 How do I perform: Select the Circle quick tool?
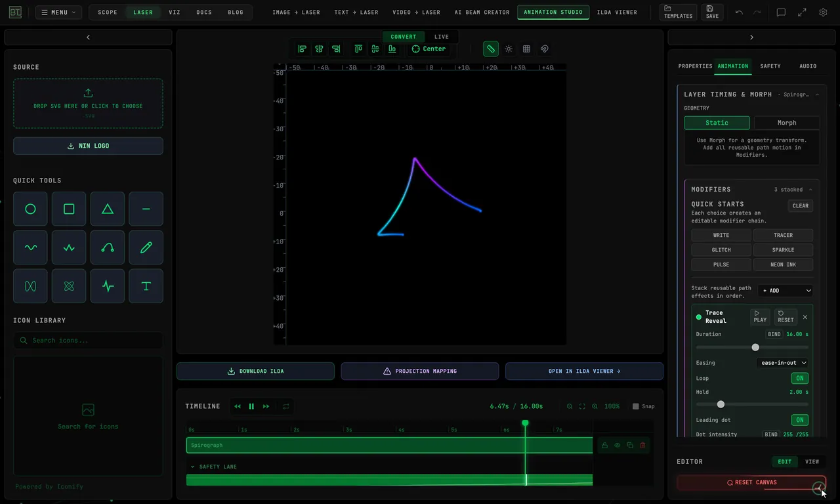30,209
